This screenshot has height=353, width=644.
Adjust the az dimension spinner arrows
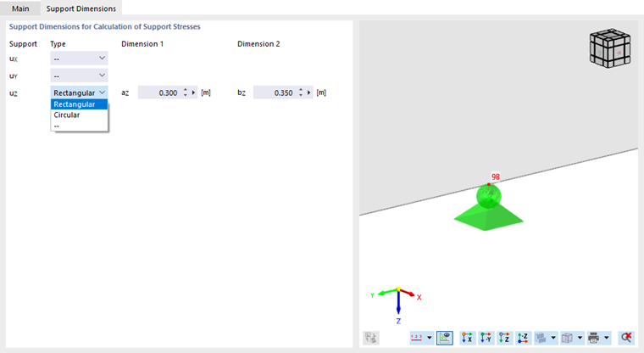click(x=186, y=92)
